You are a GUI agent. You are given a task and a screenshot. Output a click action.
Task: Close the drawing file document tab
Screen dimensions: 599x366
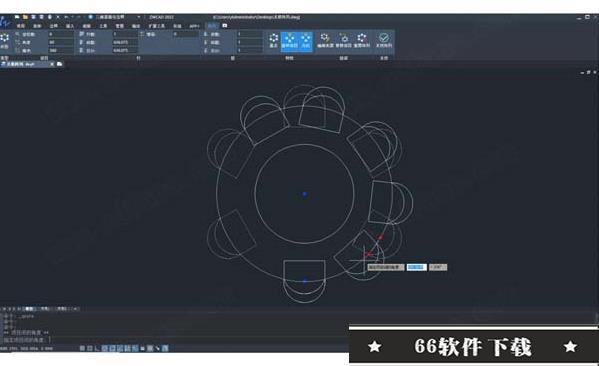pos(52,64)
